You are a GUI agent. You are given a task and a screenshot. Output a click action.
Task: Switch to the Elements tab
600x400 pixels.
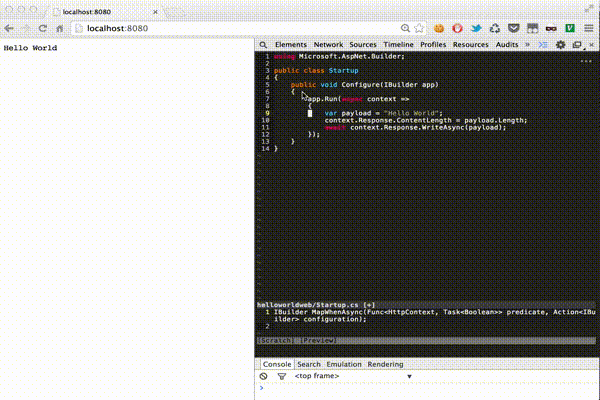point(291,44)
